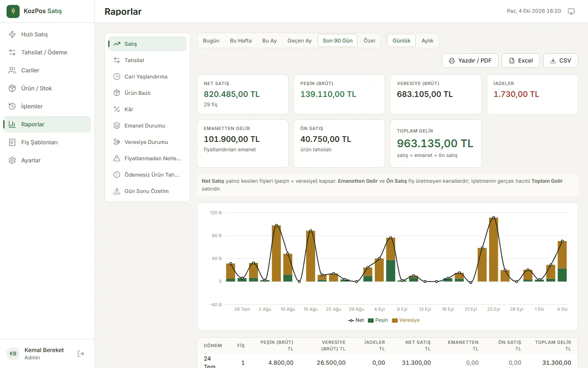Select the Geçen Ay date range
The image size is (588, 368).
coord(299,40)
